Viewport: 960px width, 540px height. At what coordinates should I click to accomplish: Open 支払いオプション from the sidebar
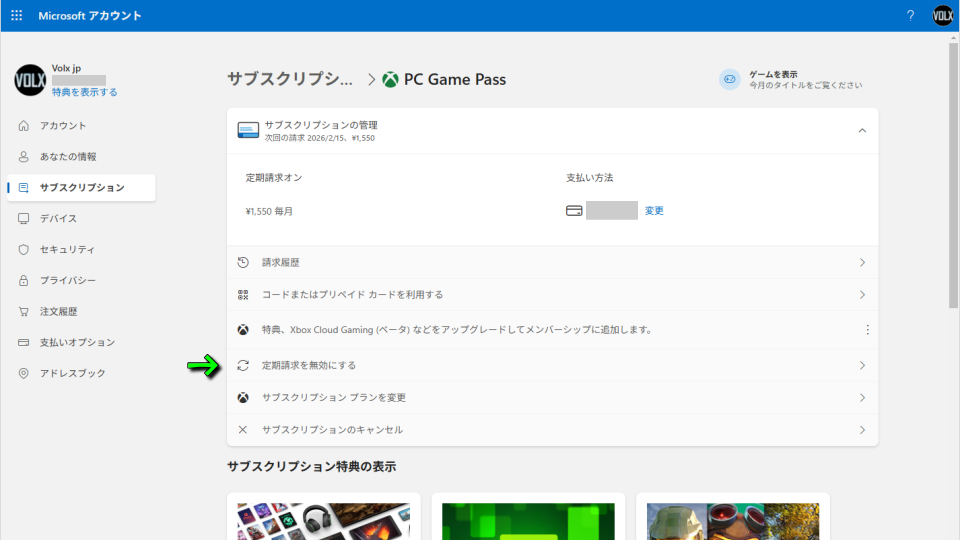pos(77,343)
